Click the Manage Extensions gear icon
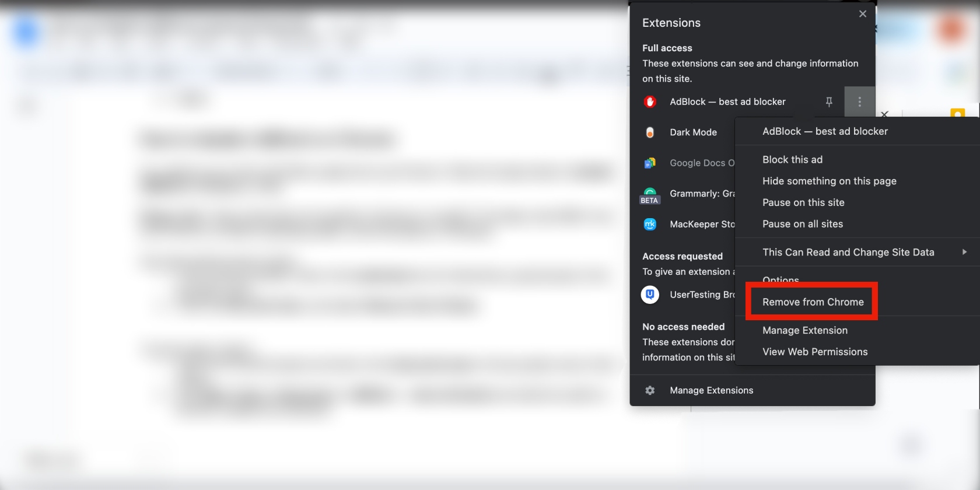Viewport: 980px width, 490px height. tap(650, 390)
